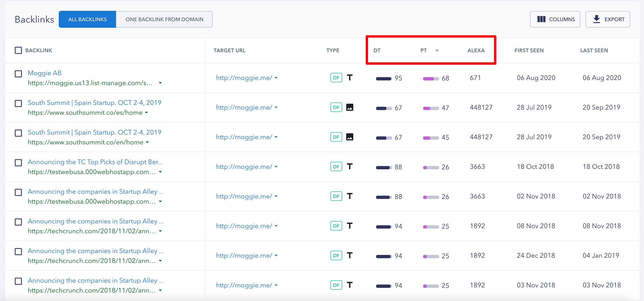Click DF badge in southsummit.co/en/home row
The height and width of the screenshot is (301, 644).
click(x=336, y=137)
